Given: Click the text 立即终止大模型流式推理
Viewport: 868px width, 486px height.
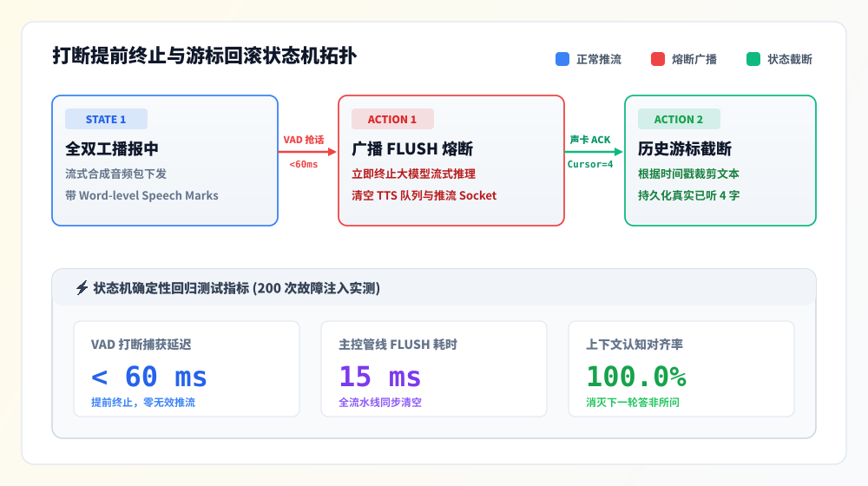Looking at the screenshot, I should click(413, 174).
